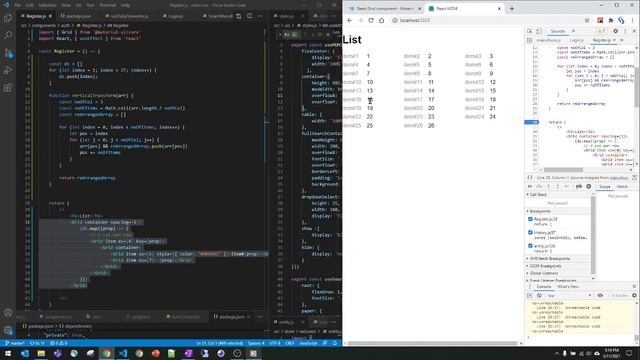The image size is (640, 360).
Task: Open the Console drawer tab
Action: tap(544, 287)
